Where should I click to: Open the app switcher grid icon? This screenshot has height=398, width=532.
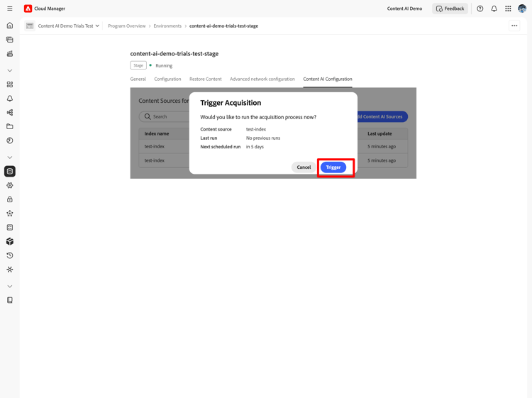pos(508,9)
